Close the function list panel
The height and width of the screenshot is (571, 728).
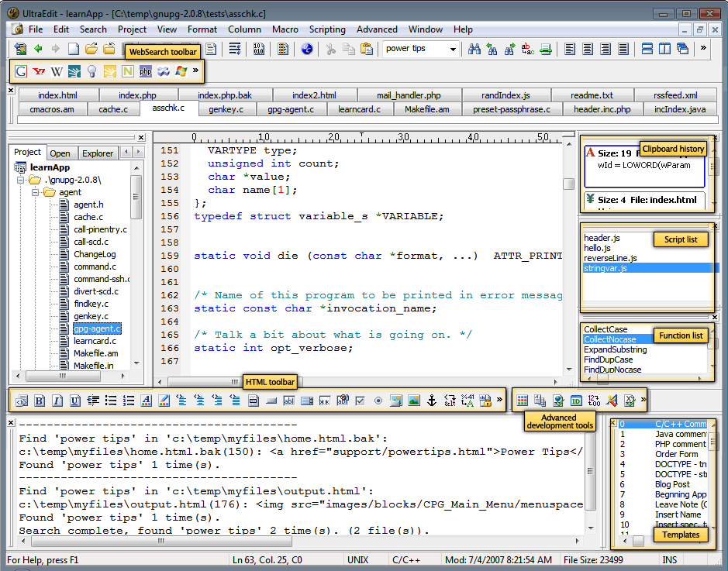715,318
